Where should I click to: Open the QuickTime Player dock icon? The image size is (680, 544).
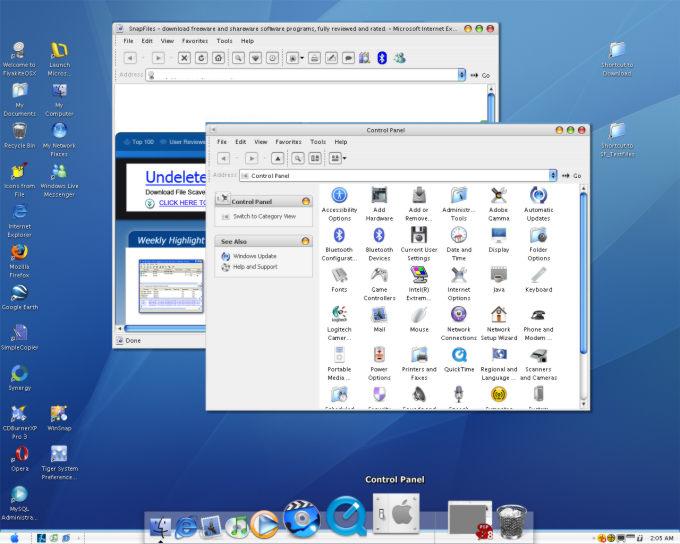tap(346, 516)
